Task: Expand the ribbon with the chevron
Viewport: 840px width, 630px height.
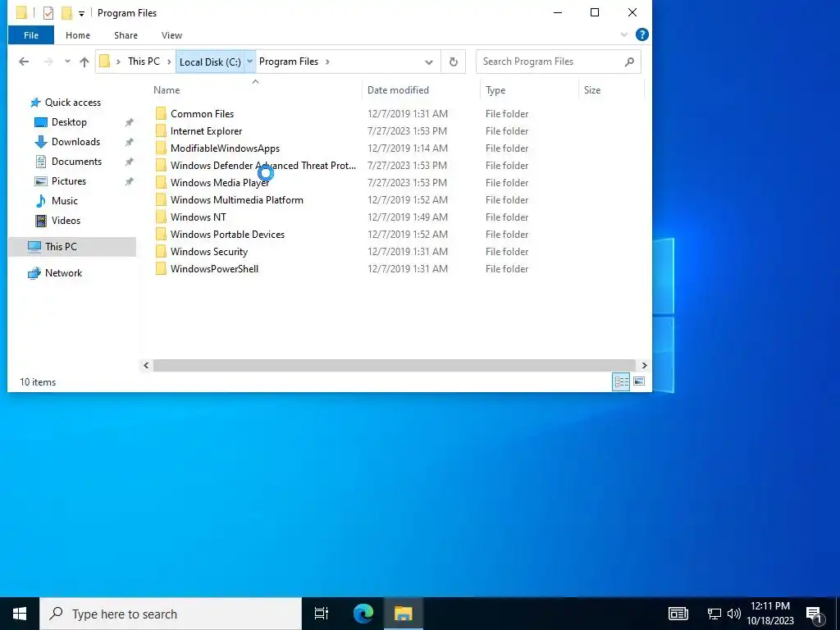Action: tap(624, 34)
